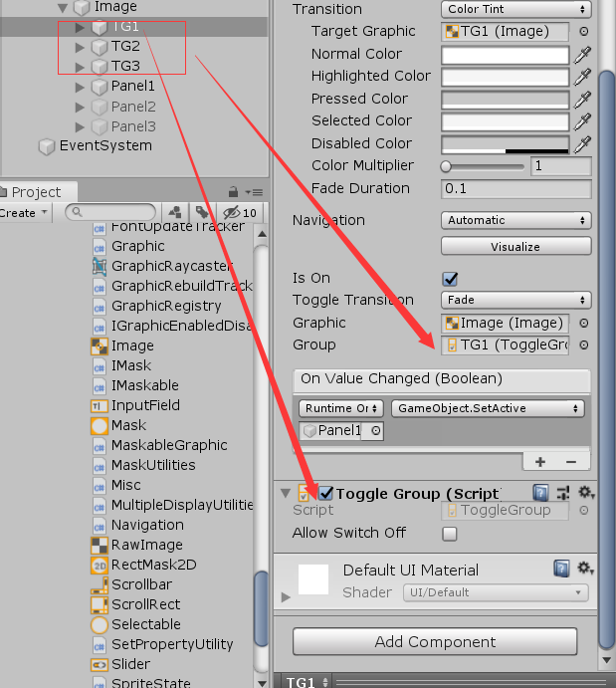
Task: Select the GraphicRaycaster asset icon
Action: click(100, 266)
